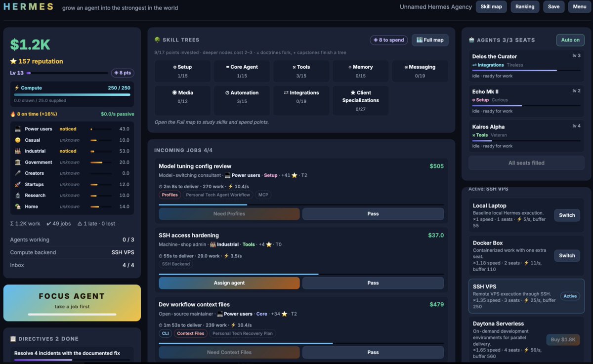
Task: Click the Active badge on SSH VPS
Action: pos(570,296)
